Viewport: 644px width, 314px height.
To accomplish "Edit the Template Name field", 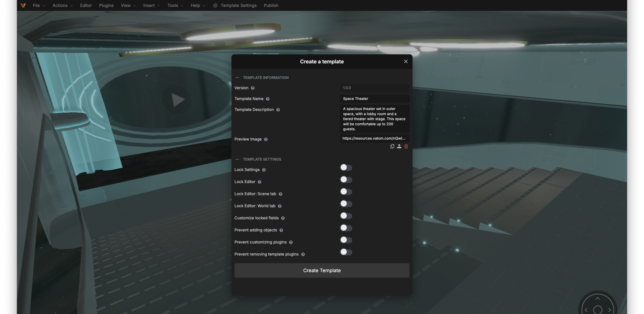I will [375, 99].
